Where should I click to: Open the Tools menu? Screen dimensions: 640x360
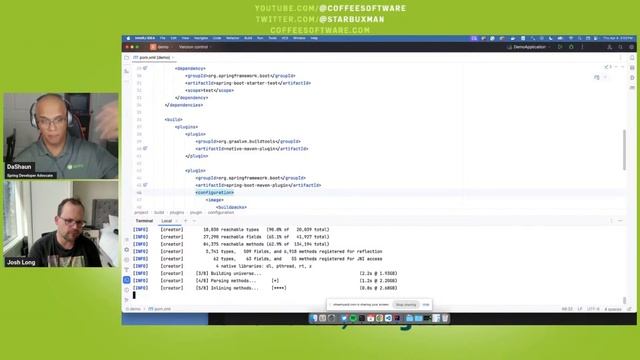click(x=272, y=38)
